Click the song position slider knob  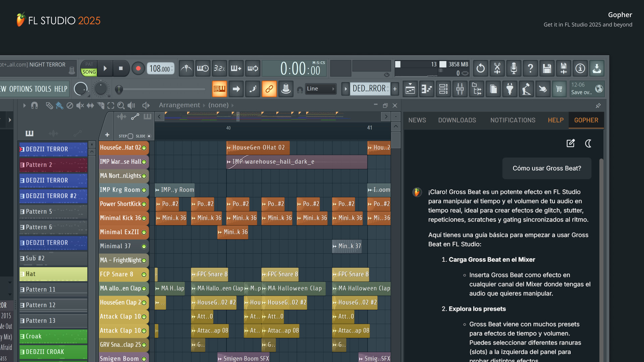click(x=119, y=89)
